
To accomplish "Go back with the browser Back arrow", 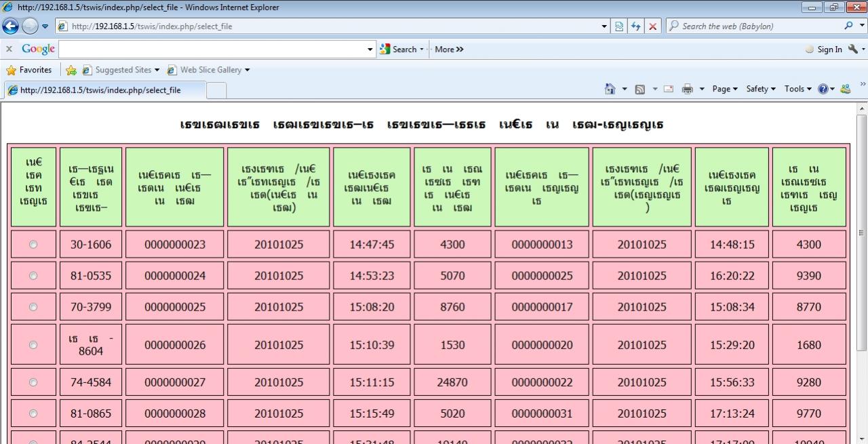I will pyautogui.click(x=11, y=26).
